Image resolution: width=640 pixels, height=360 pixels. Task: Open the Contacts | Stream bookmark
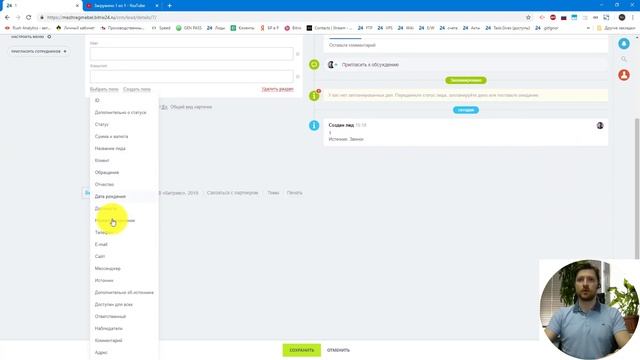[x=329, y=28]
